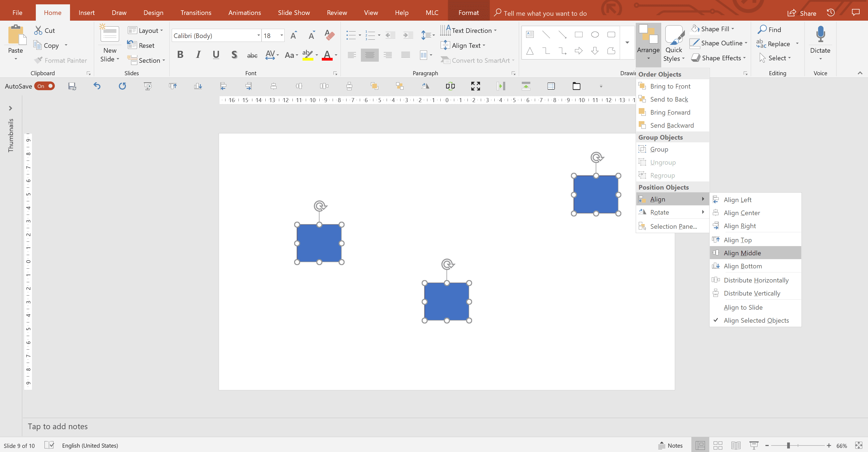Click the Undo arrow in quick access toolbar
The width and height of the screenshot is (868, 452).
[97, 86]
